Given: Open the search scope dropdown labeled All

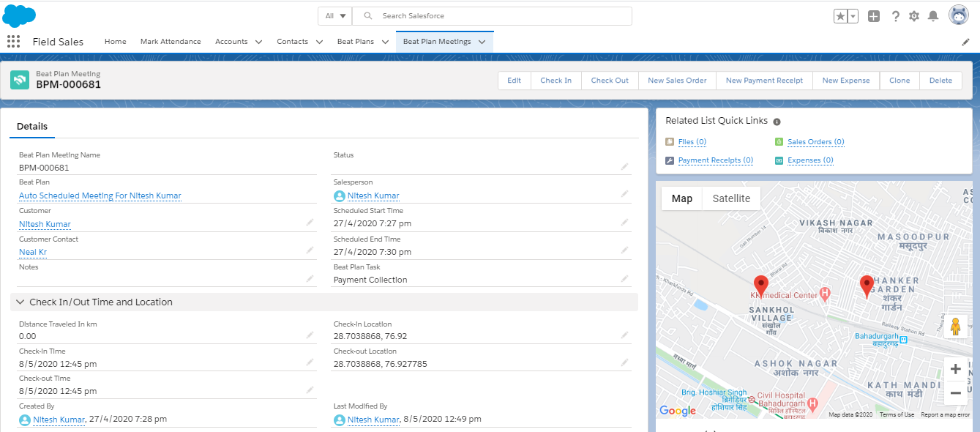Looking at the screenshot, I should (x=334, y=15).
